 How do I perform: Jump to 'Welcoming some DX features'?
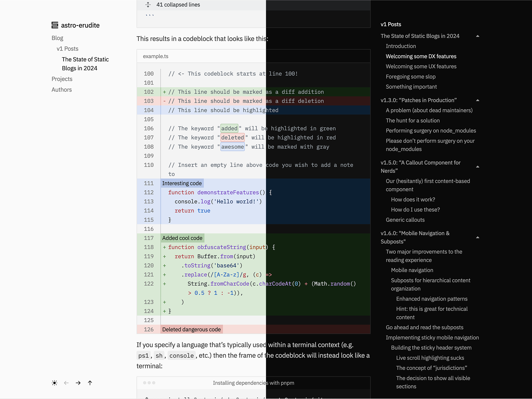(421, 56)
